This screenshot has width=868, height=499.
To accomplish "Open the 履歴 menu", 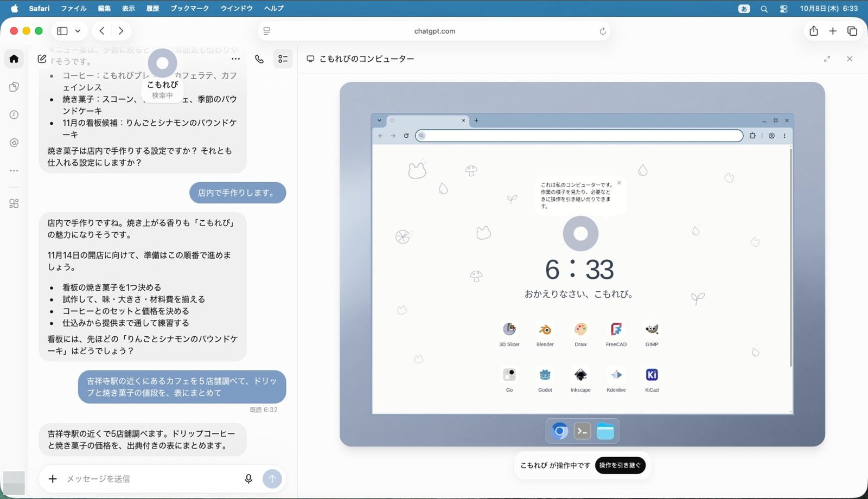I will point(152,8).
